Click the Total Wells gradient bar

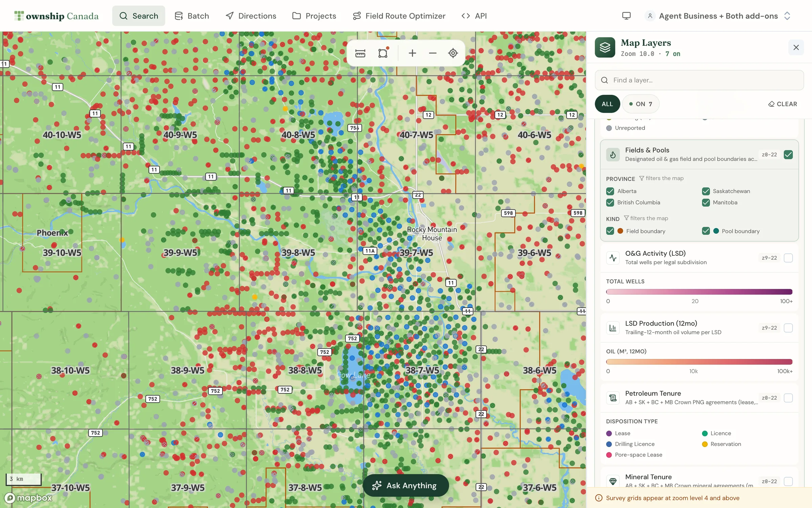click(699, 292)
